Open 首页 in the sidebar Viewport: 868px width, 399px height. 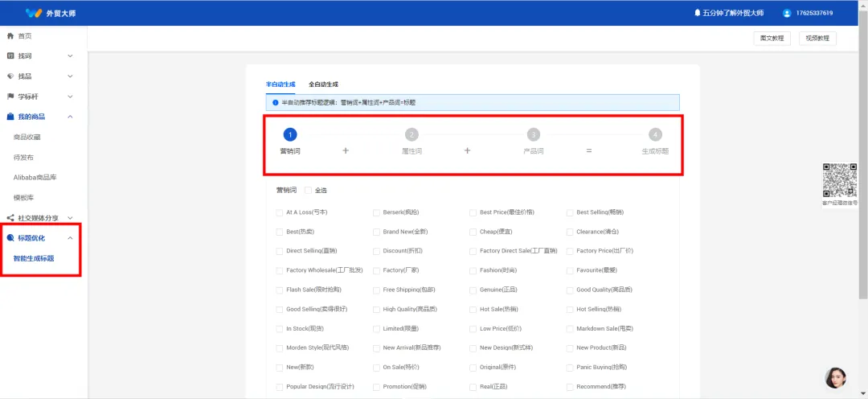(25, 36)
